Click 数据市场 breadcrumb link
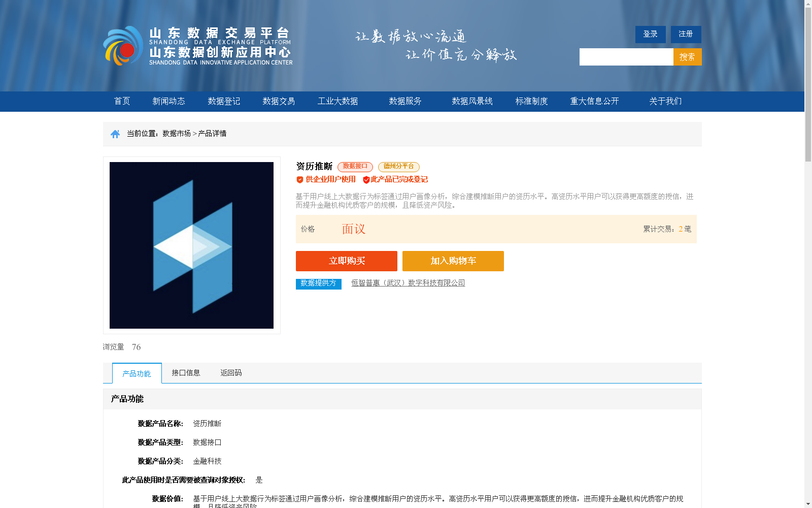 (177, 134)
